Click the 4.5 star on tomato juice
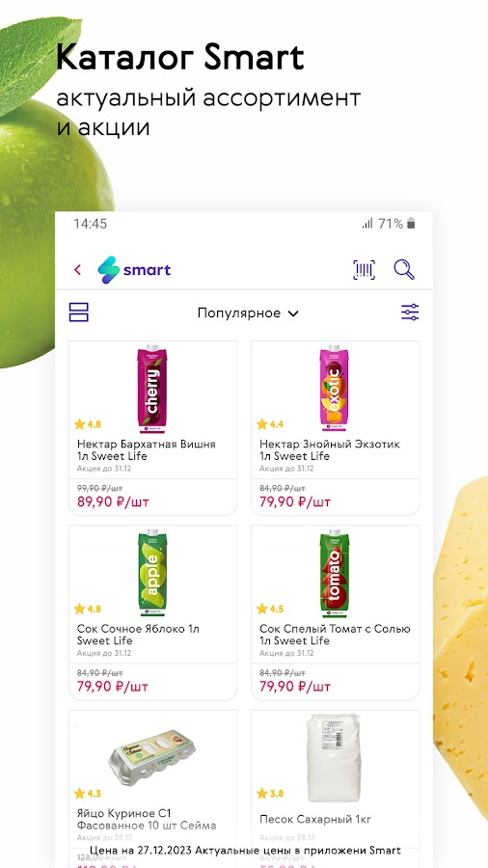The height and width of the screenshot is (868, 488). click(270, 609)
